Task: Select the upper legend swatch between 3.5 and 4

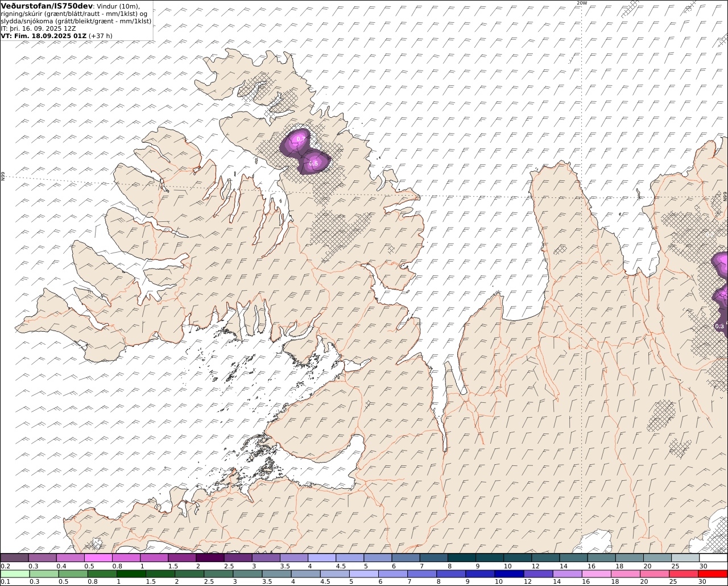Action: (x=293, y=558)
